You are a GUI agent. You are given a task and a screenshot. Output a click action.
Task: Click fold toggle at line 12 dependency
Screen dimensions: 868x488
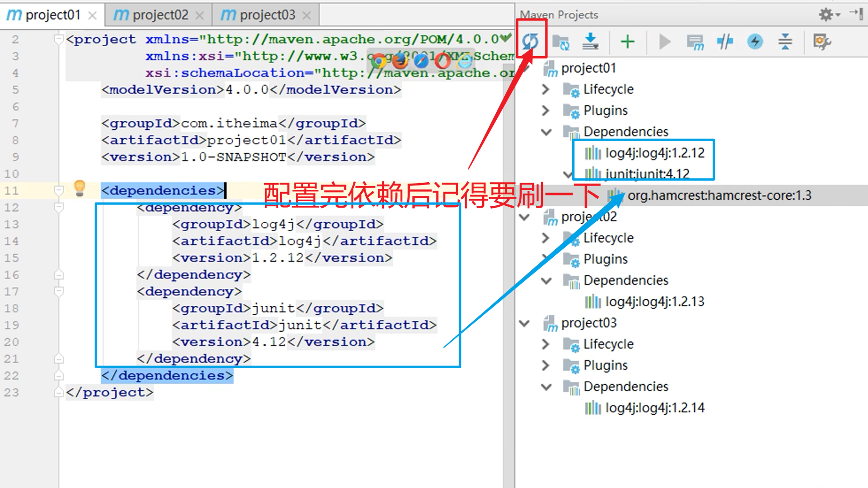tap(58, 207)
